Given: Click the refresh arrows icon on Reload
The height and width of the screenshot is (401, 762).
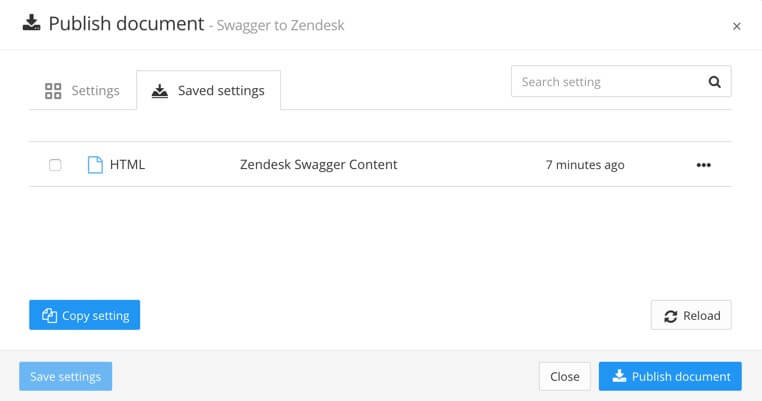Looking at the screenshot, I should point(670,316).
